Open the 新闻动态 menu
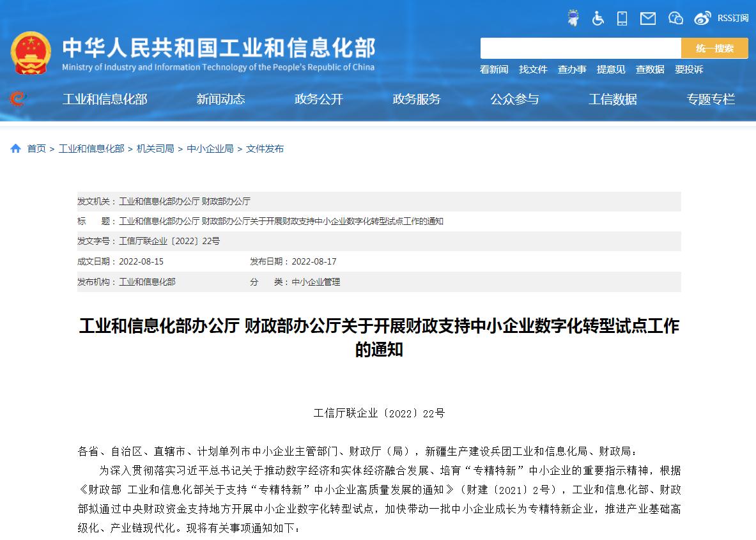 [x=220, y=99]
